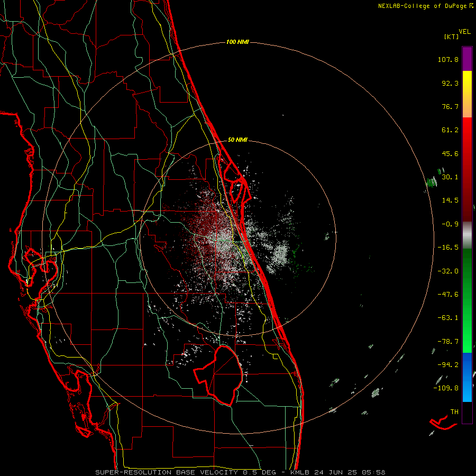Image resolution: width=476 pixels, height=476 pixels.
Task: Click the 92.3 velocity scale value
Action: pos(450,83)
